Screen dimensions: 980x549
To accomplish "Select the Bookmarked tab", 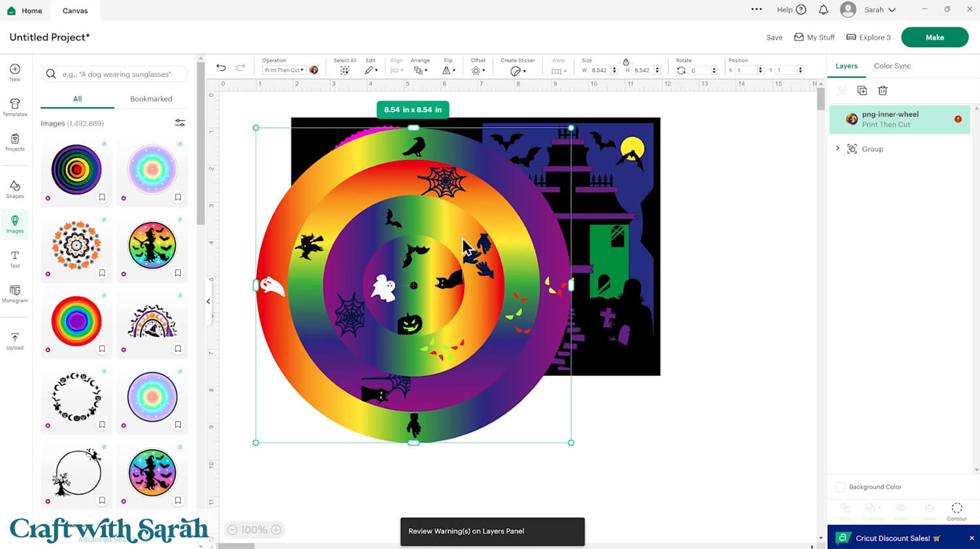I will tap(151, 99).
